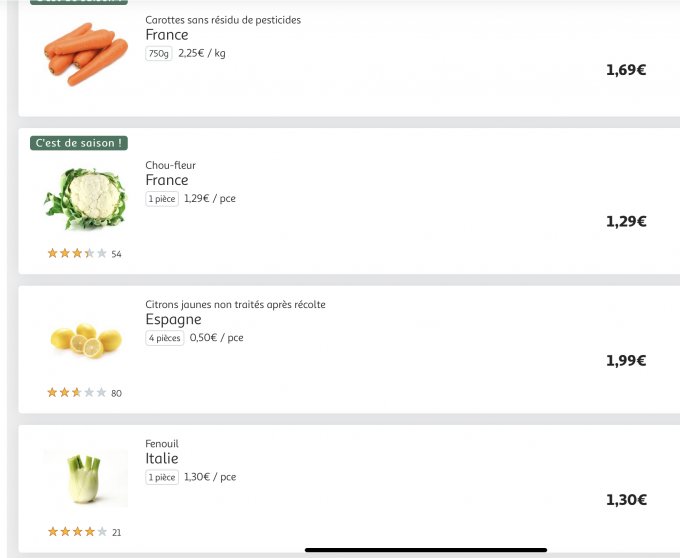Select the '4 pièces' tag on lemons
This screenshot has height=558, width=680.
pos(165,338)
